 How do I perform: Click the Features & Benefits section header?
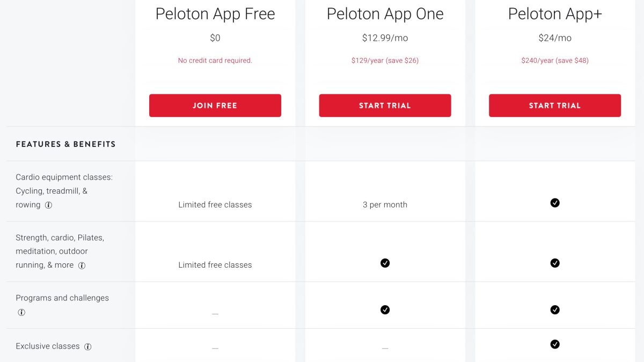65,144
